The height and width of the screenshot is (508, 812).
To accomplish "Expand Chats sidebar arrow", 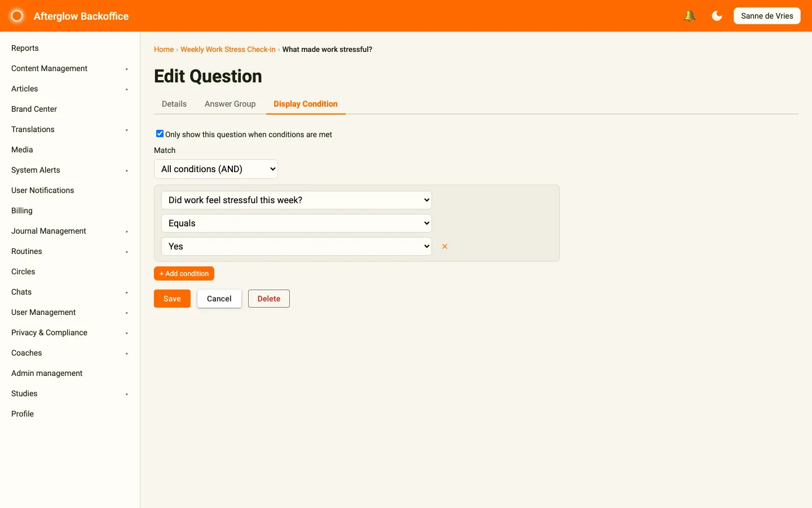I will coord(127,292).
